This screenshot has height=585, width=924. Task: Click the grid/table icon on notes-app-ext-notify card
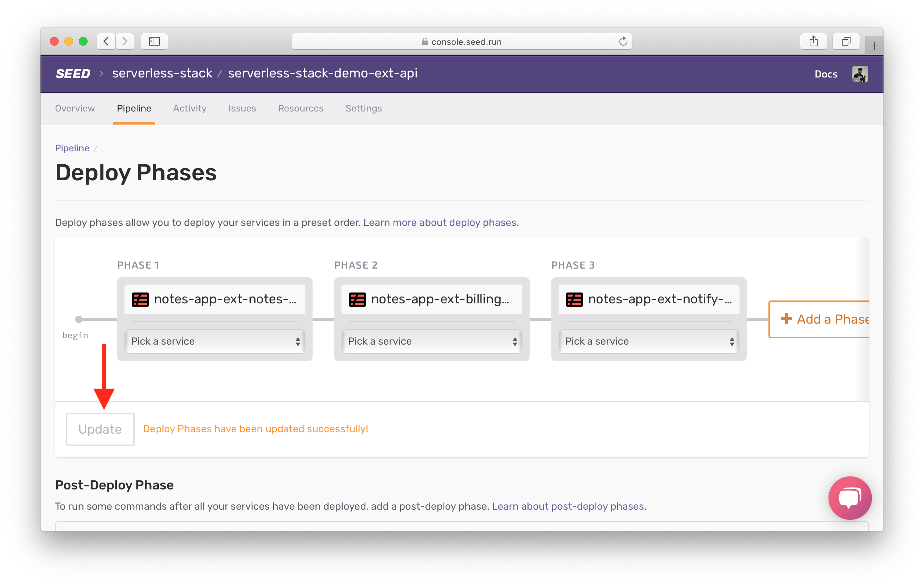(x=572, y=299)
